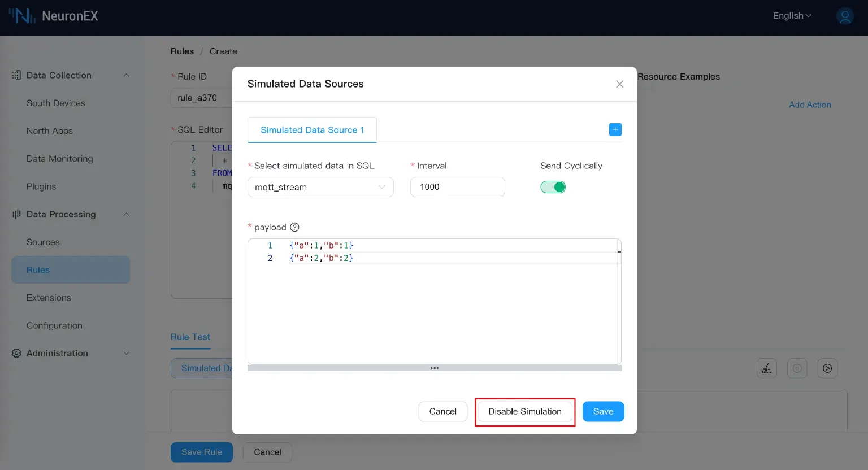
Task: Open the user avatar menu
Action: click(x=845, y=16)
